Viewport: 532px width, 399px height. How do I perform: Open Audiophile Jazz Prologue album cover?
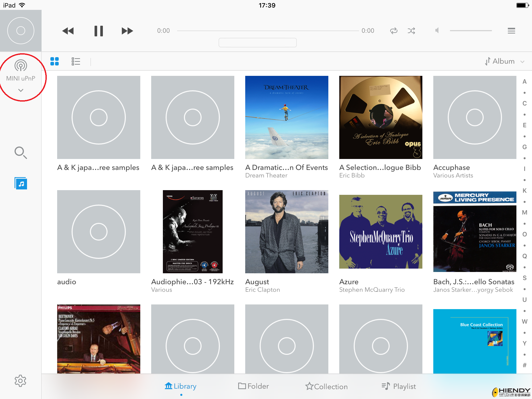tap(193, 232)
